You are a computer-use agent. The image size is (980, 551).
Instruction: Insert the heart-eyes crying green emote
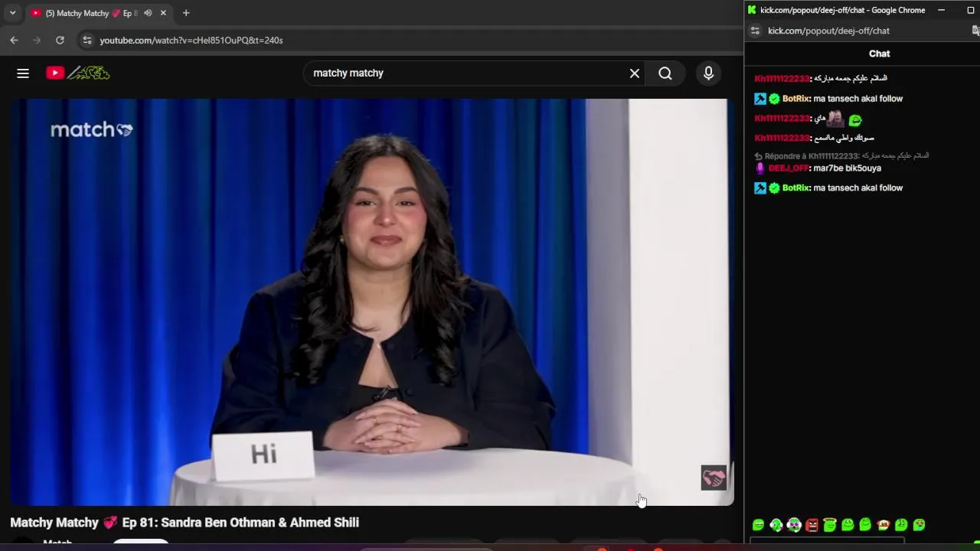coord(919,525)
